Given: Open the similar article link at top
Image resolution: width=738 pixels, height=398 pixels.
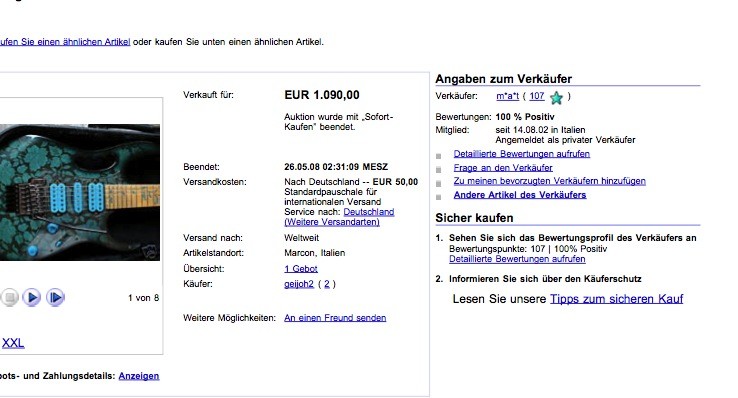Looking at the screenshot, I should point(65,42).
